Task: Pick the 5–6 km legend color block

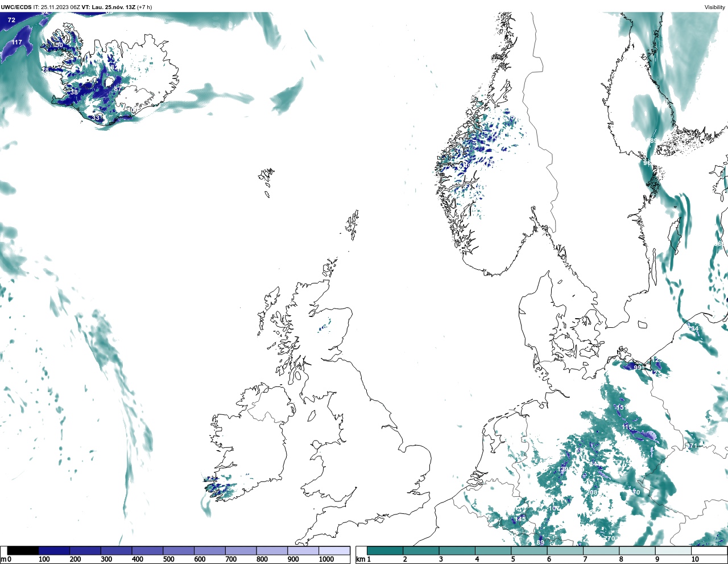Action: [x=529, y=551]
